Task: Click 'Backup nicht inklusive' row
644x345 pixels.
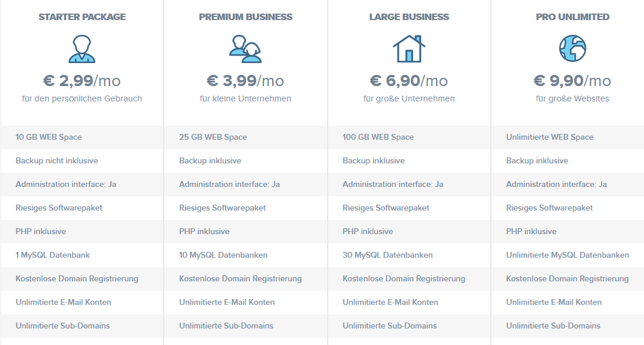Action: pos(82,161)
